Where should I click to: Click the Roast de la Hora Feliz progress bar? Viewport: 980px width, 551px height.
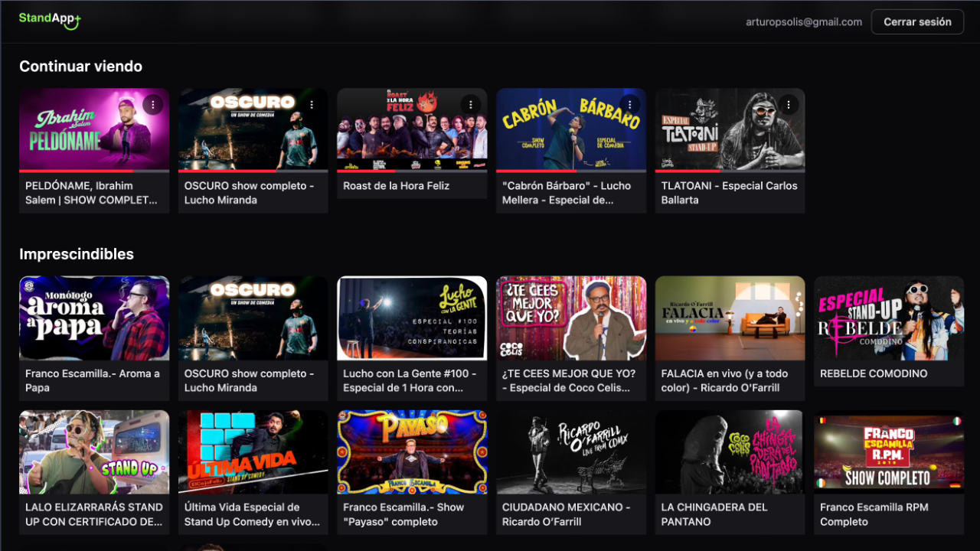tap(412, 171)
